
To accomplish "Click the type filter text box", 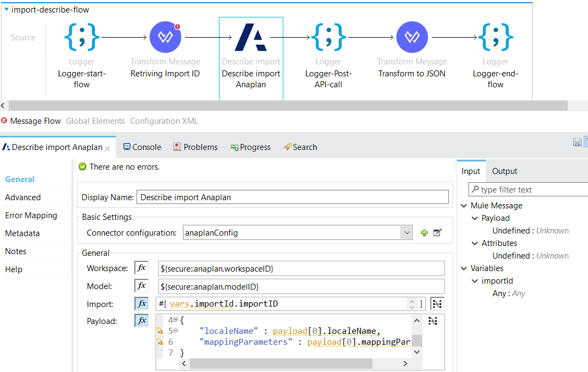I will pos(528,190).
